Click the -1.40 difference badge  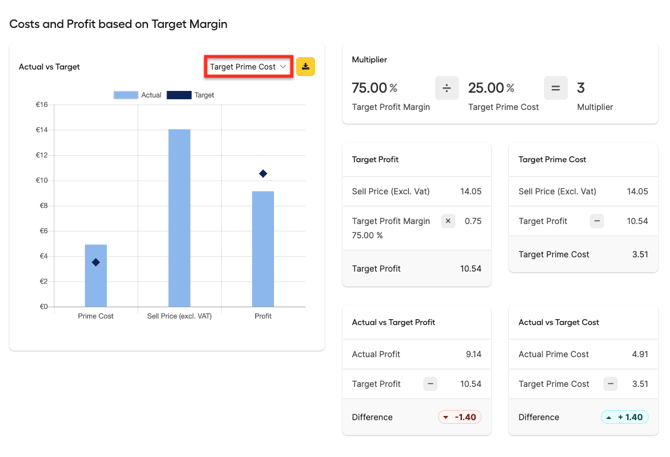(x=460, y=417)
